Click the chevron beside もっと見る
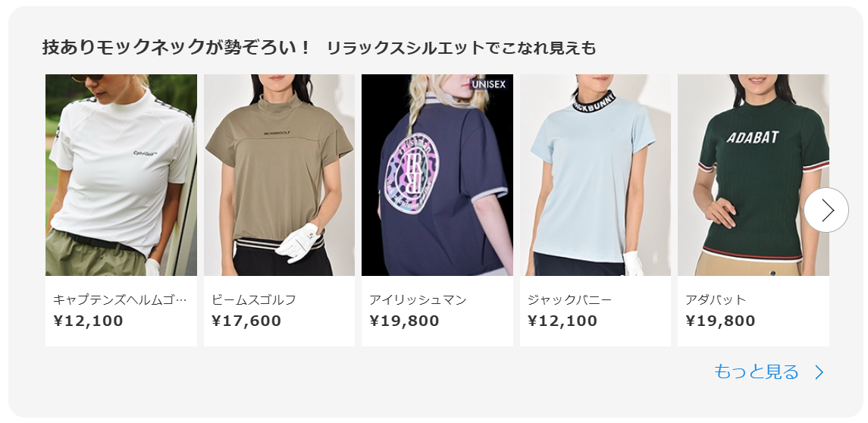The height and width of the screenshot is (423, 868). pos(819,372)
